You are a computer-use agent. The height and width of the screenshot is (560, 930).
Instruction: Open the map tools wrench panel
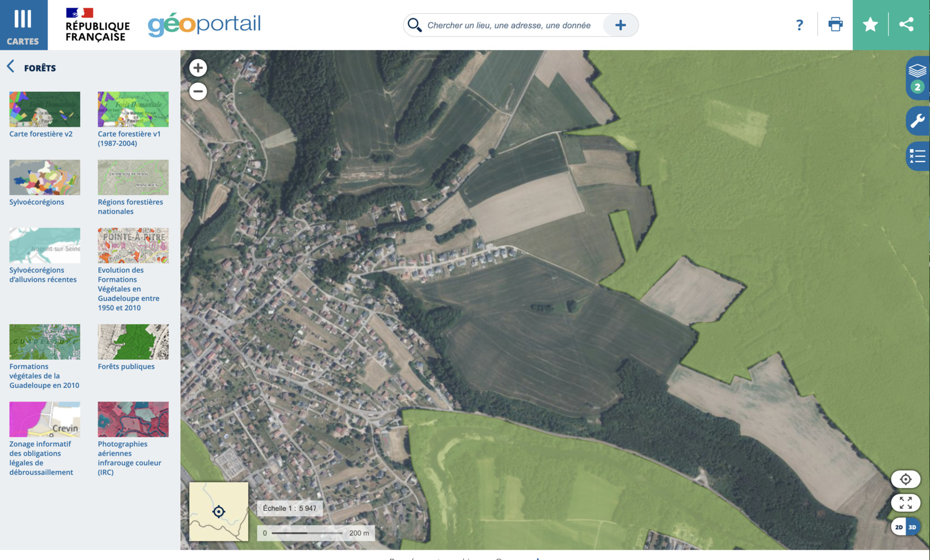click(917, 121)
